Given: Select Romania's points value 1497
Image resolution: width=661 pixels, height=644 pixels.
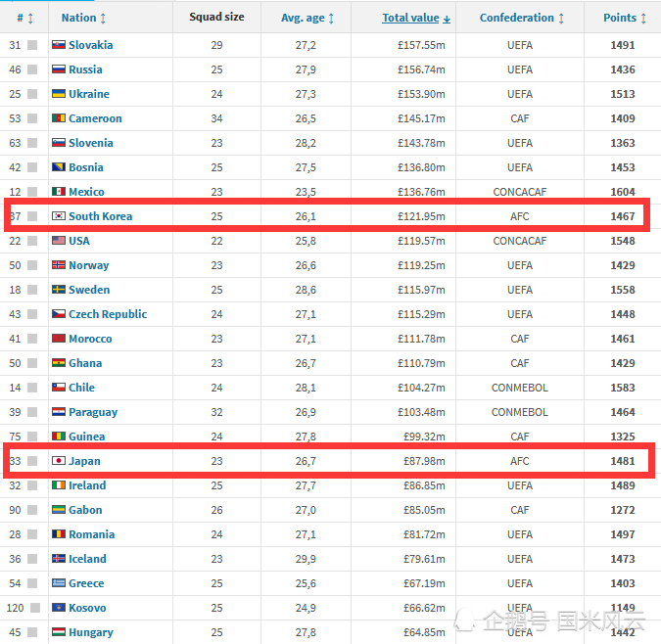Looking at the screenshot, I should tap(623, 534).
